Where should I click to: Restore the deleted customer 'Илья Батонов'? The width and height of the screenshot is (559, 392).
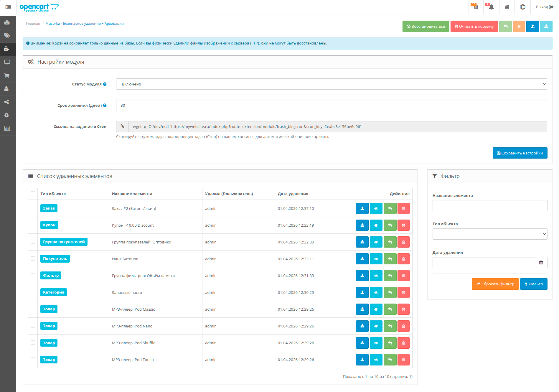[390, 259]
